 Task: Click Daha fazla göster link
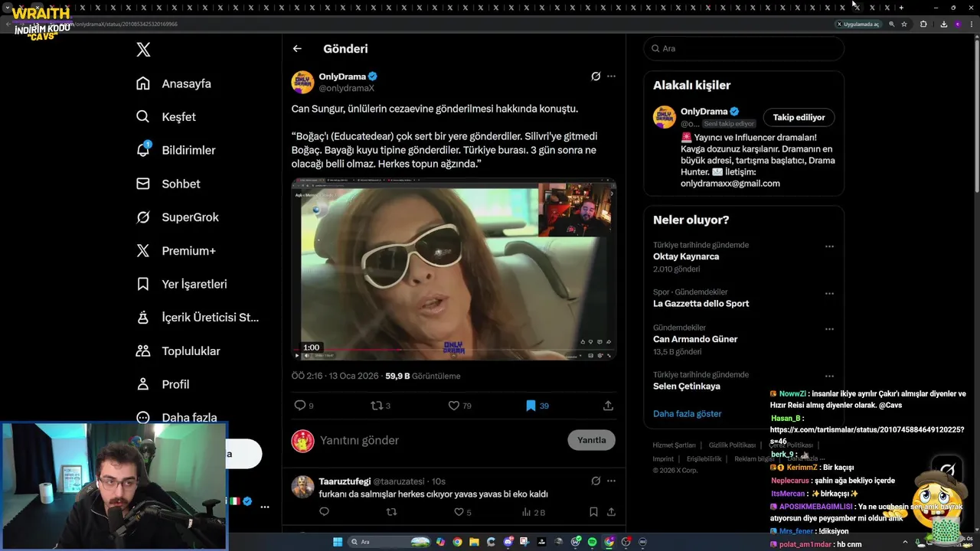687,413
